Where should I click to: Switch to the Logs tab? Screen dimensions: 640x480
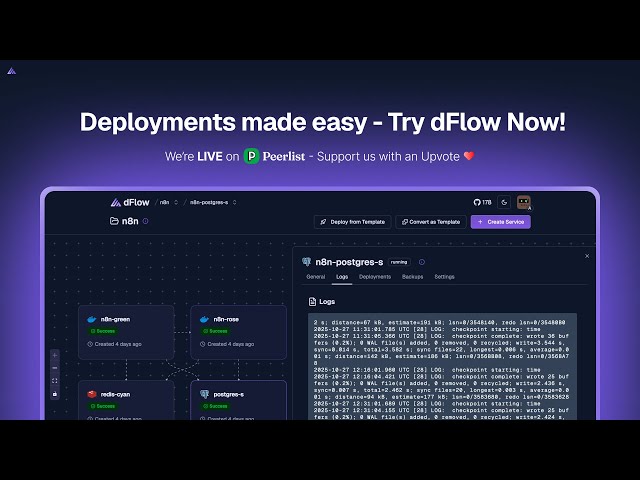[342, 277]
